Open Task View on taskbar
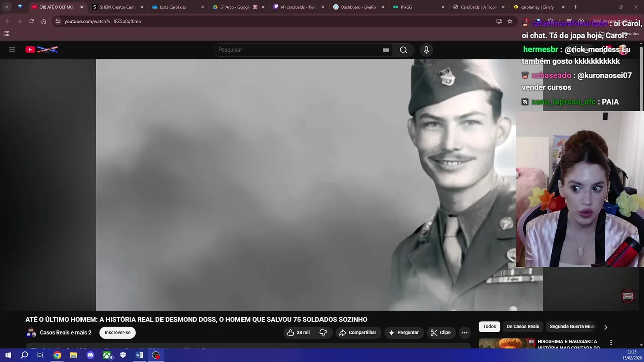This screenshot has height=362, width=644. pyautogui.click(x=40, y=355)
